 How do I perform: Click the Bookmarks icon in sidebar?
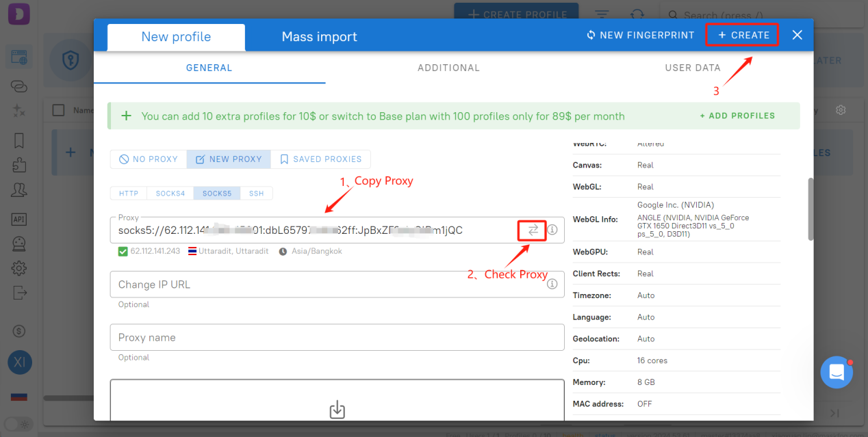tap(18, 140)
